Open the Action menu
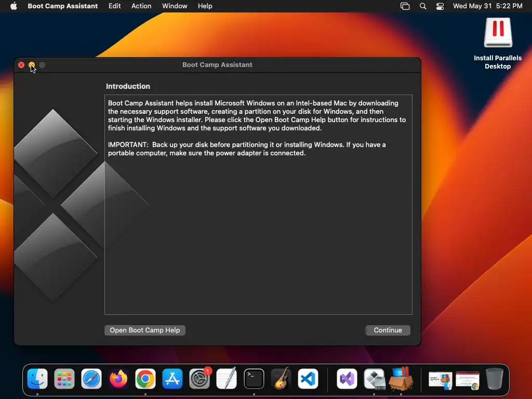This screenshot has width=532, height=399. click(141, 6)
